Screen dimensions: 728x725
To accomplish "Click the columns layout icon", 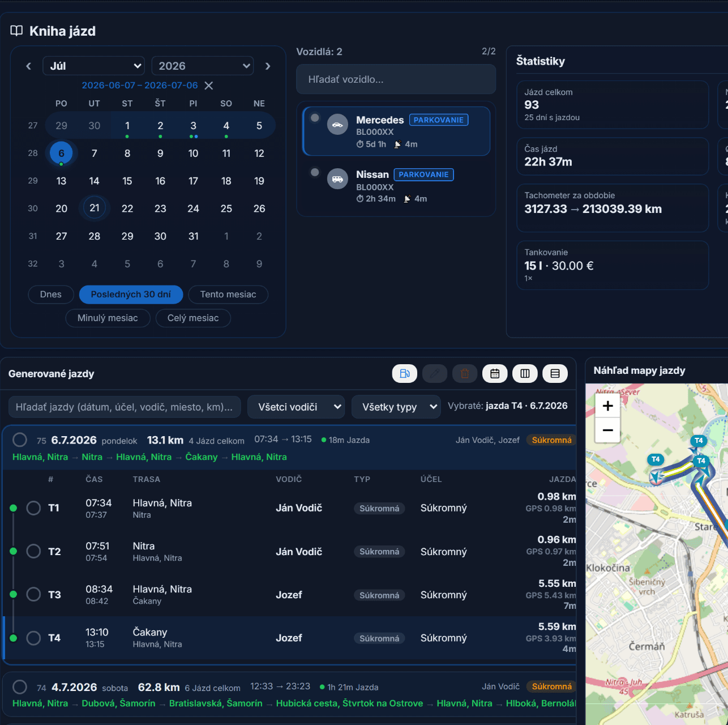I will click(525, 373).
